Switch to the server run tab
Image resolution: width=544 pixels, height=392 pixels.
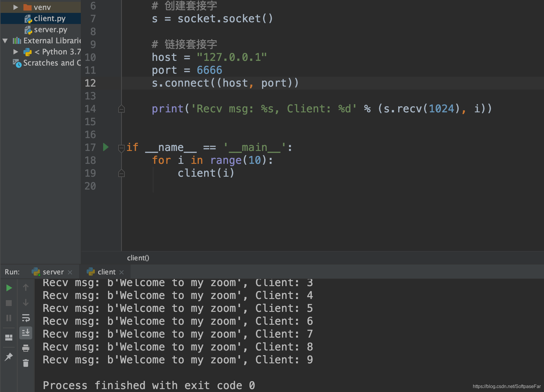coord(53,272)
